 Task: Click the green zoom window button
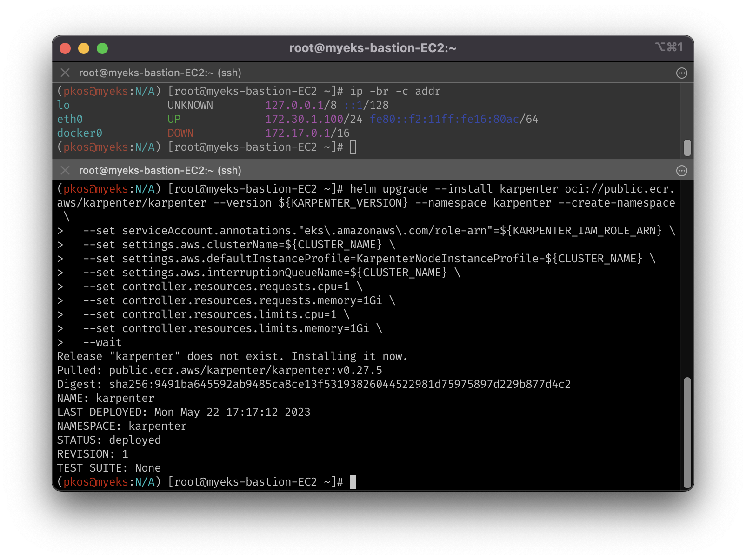[x=102, y=48]
